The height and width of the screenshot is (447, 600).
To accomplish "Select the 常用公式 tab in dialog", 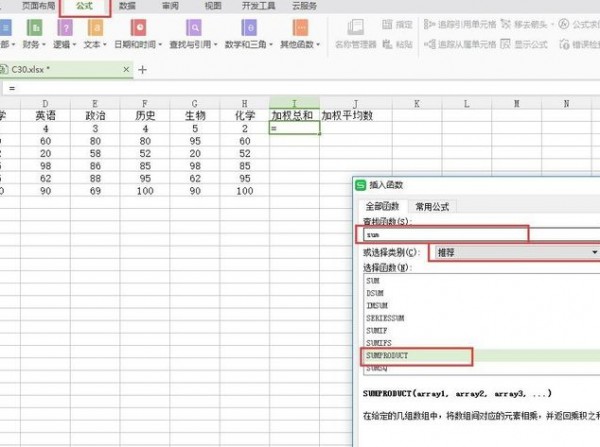I will 432,207.
